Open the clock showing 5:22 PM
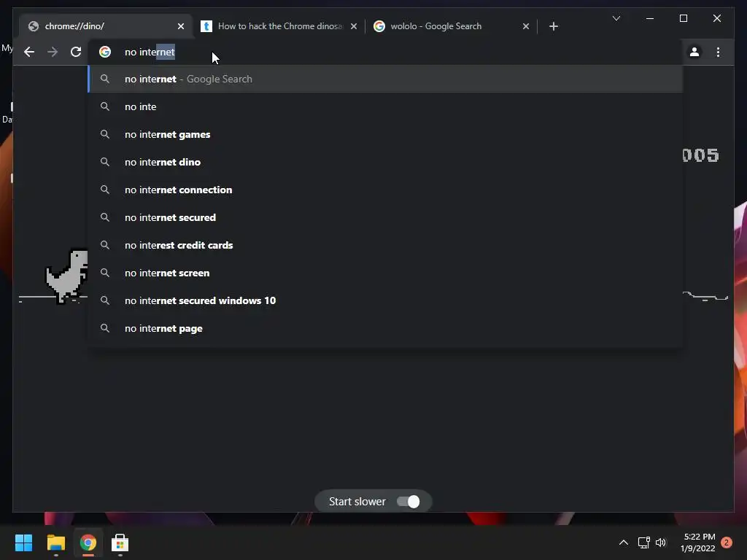This screenshot has width=747, height=560. coord(698,542)
